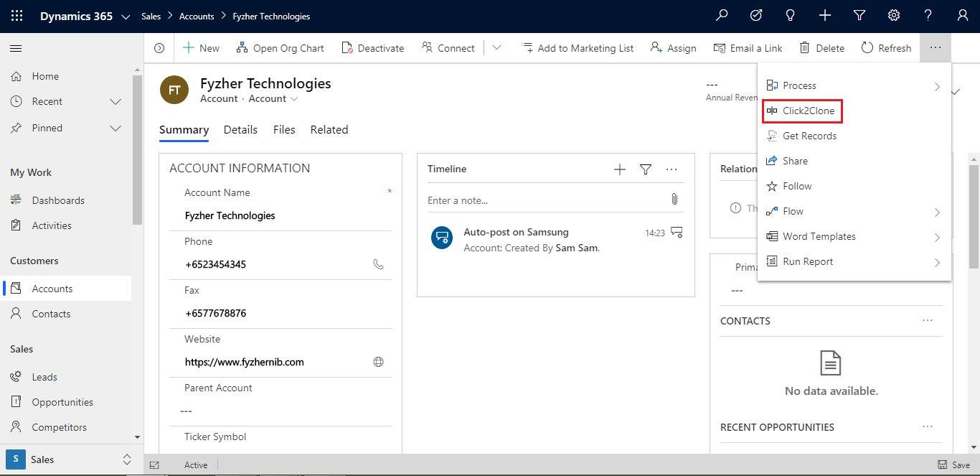Open the settings gear icon

click(894, 16)
